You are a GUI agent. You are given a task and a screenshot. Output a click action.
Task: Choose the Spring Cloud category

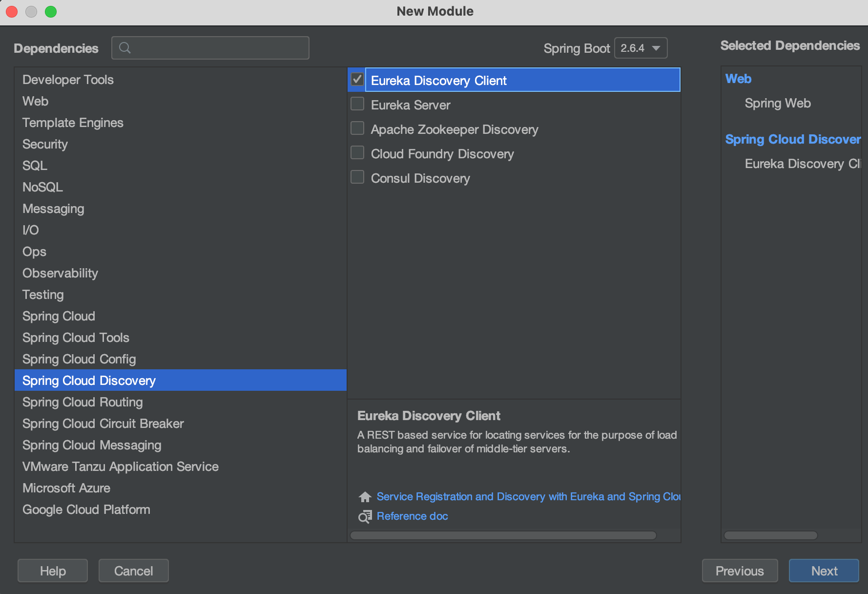(x=181, y=316)
